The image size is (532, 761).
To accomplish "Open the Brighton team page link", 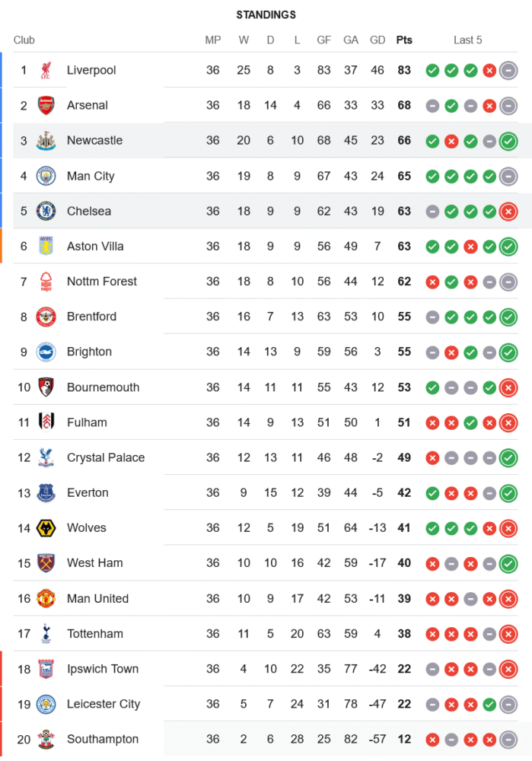I will (x=89, y=352).
